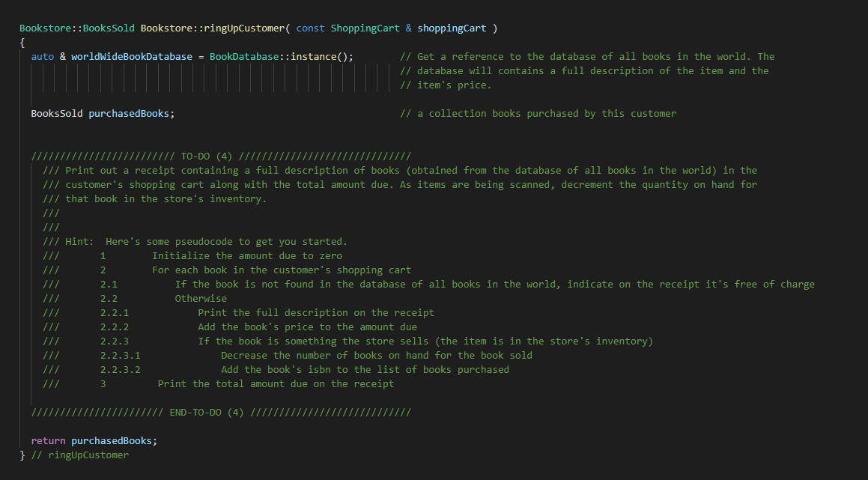
Task: Click the comment 'Get a reference to the database'
Action: pos(587,56)
